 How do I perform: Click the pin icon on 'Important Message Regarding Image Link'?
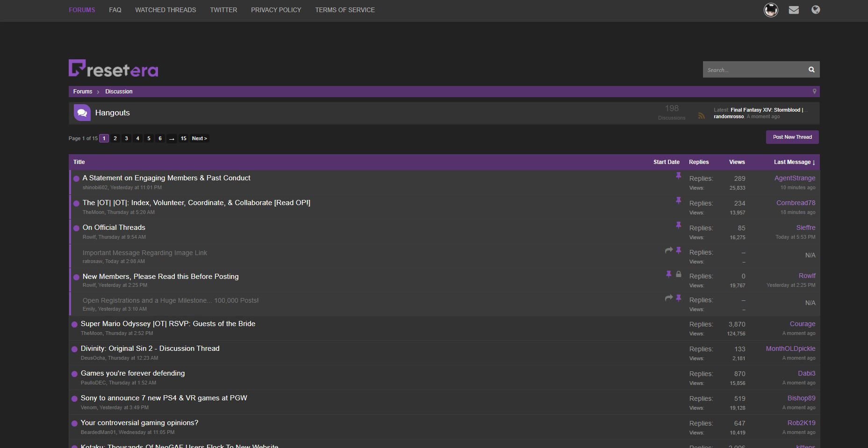click(678, 250)
